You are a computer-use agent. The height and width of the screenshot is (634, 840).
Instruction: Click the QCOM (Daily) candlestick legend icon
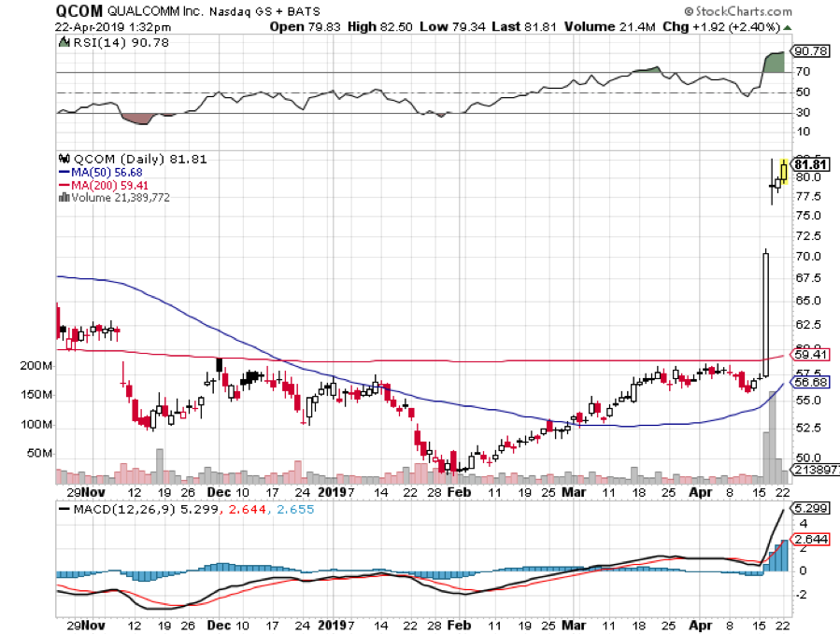click(64, 160)
